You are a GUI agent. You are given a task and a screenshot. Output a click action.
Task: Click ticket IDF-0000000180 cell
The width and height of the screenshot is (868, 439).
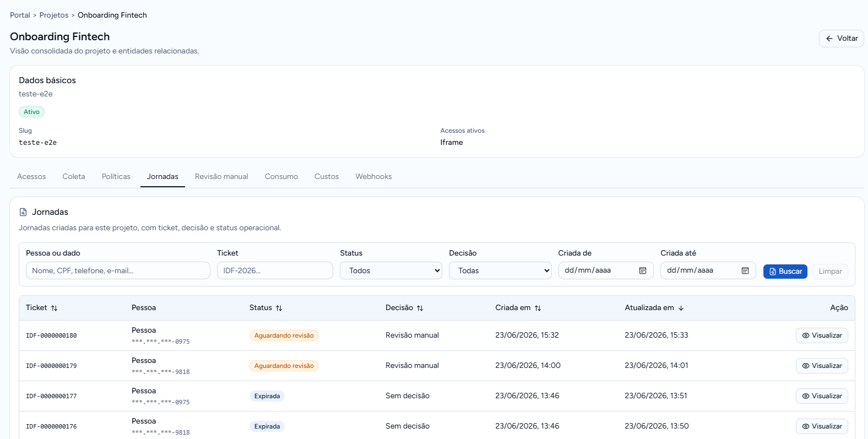pos(51,336)
